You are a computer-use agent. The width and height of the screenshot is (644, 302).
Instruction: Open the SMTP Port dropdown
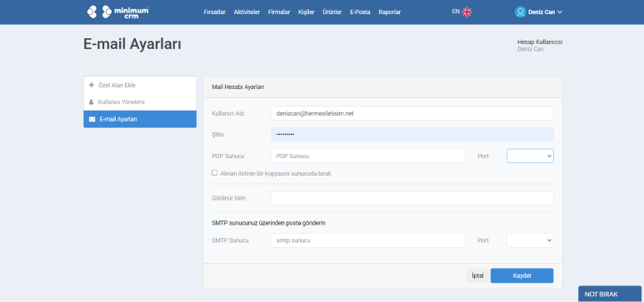pyautogui.click(x=530, y=240)
